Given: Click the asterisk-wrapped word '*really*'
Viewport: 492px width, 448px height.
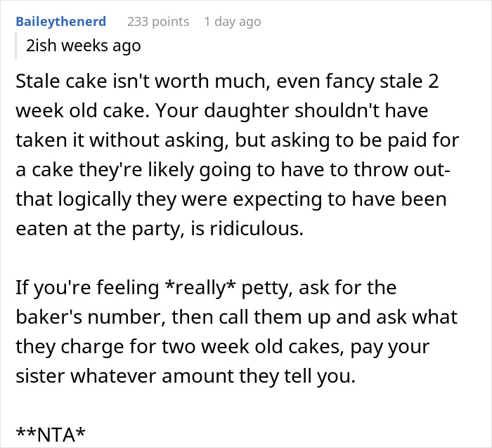Looking at the screenshot, I should pos(200,287).
